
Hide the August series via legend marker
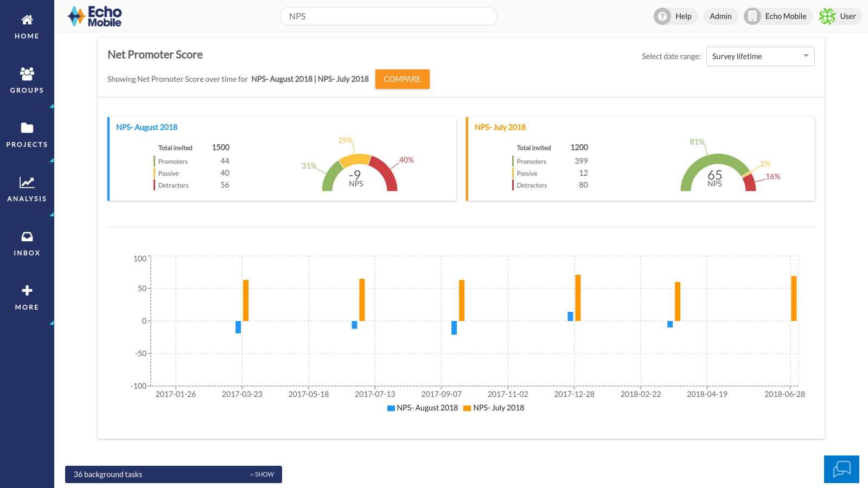pos(390,408)
